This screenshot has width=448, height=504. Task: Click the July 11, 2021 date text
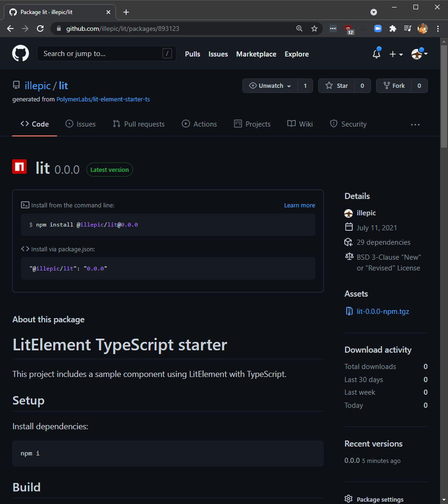(x=377, y=228)
